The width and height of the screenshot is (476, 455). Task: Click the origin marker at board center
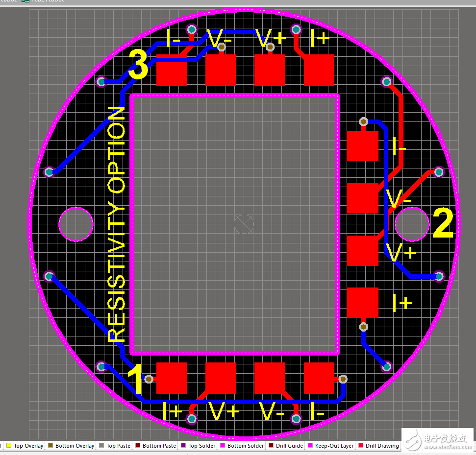pos(244,224)
